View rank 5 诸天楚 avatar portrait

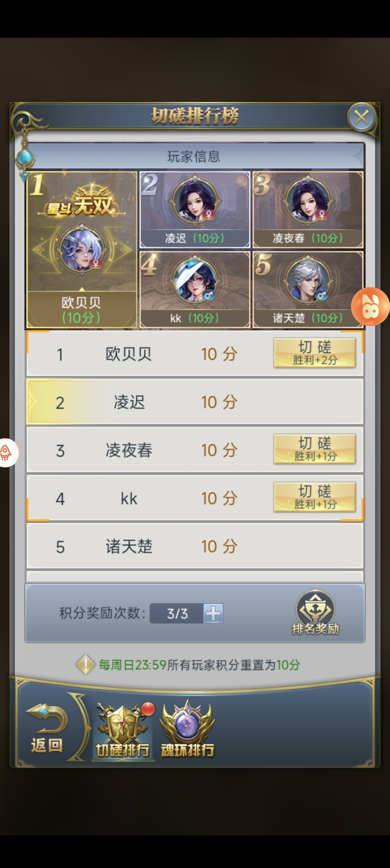(308, 280)
